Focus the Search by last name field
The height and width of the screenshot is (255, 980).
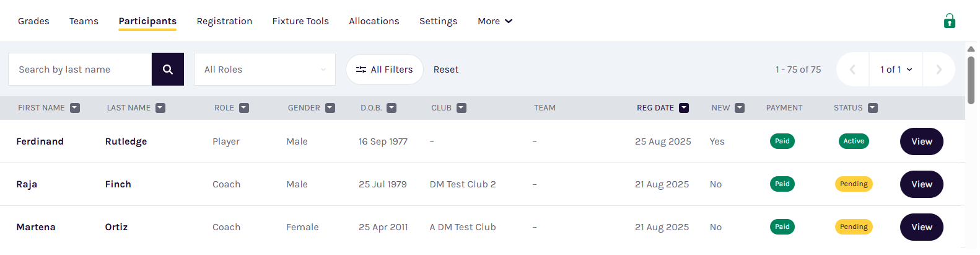pyautogui.click(x=81, y=69)
